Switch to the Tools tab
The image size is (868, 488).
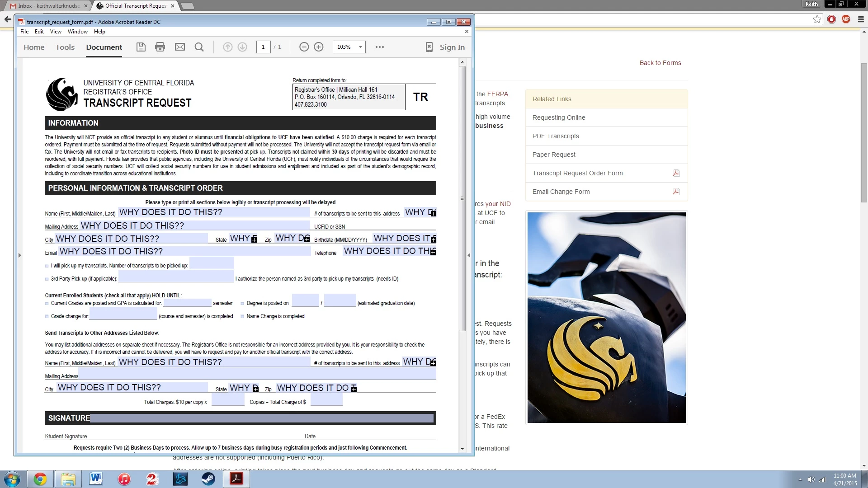(65, 47)
